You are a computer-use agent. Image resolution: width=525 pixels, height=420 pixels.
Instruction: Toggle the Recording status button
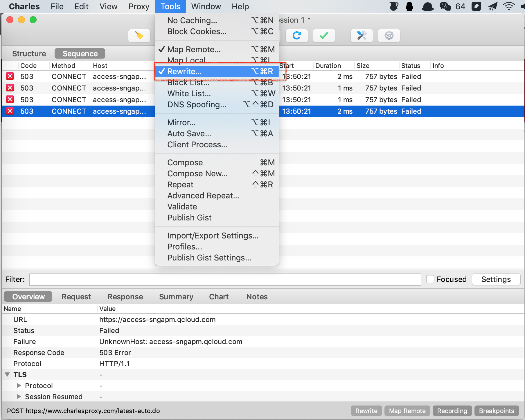coord(452,411)
